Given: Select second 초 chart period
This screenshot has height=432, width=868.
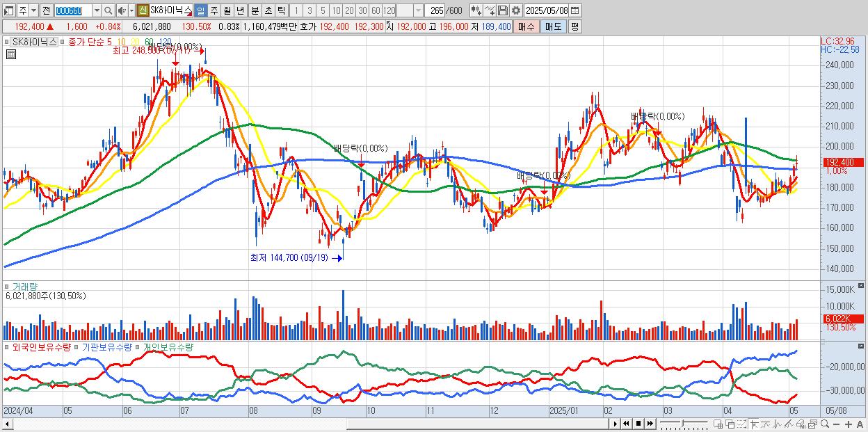Looking at the screenshot, I should [268, 10].
